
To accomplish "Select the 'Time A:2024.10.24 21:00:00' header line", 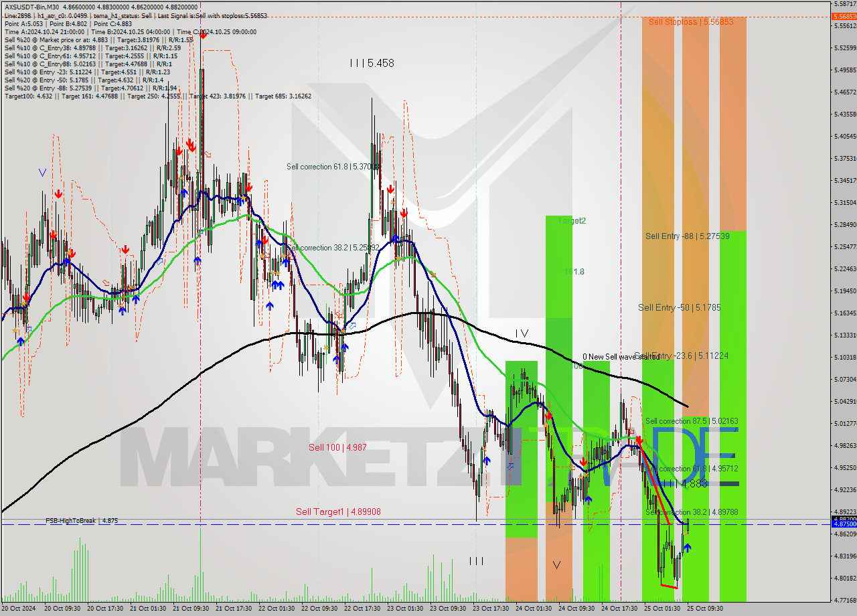I will point(130,31).
